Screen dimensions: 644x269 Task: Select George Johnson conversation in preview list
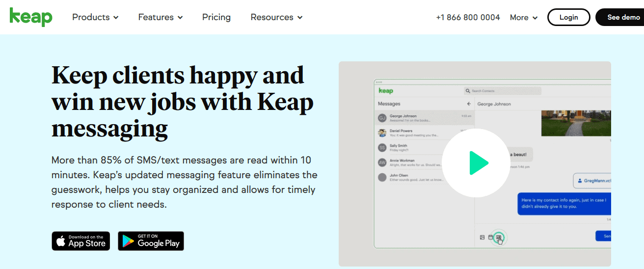coord(425,118)
